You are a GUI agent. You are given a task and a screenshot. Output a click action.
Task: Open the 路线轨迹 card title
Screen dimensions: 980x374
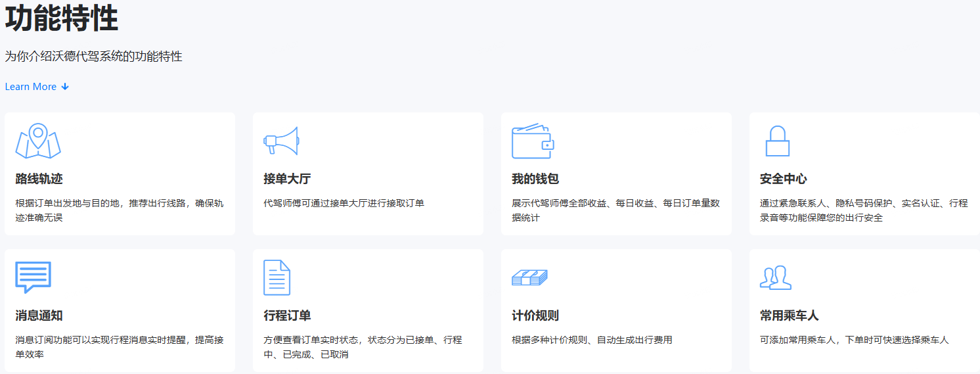(x=39, y=179)
